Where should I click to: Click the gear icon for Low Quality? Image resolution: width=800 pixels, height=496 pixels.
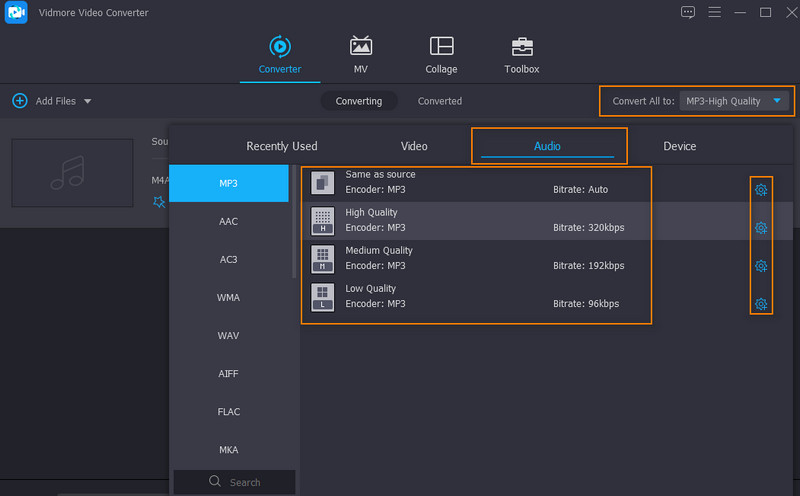[760, 304]
